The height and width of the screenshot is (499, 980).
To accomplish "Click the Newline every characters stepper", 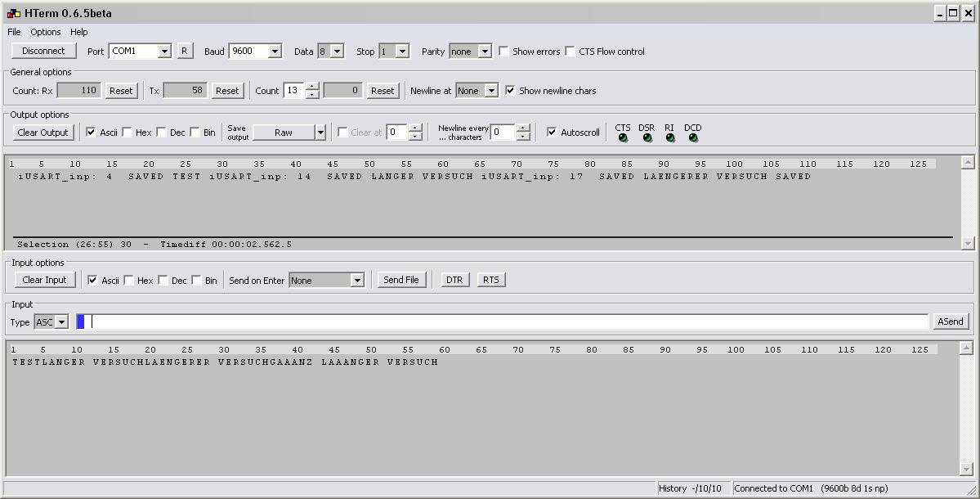I will click(524, 133).
